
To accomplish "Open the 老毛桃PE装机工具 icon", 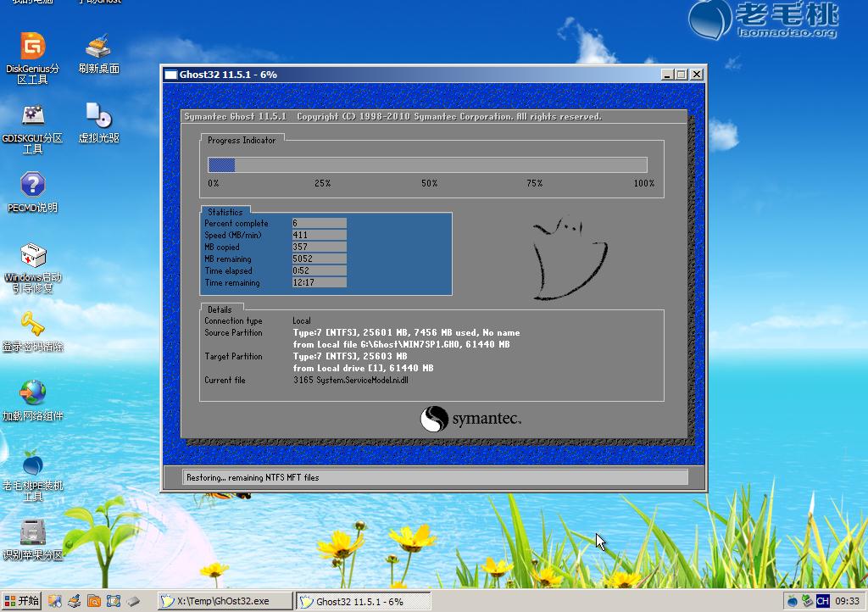I will click(x=32, y=464).
